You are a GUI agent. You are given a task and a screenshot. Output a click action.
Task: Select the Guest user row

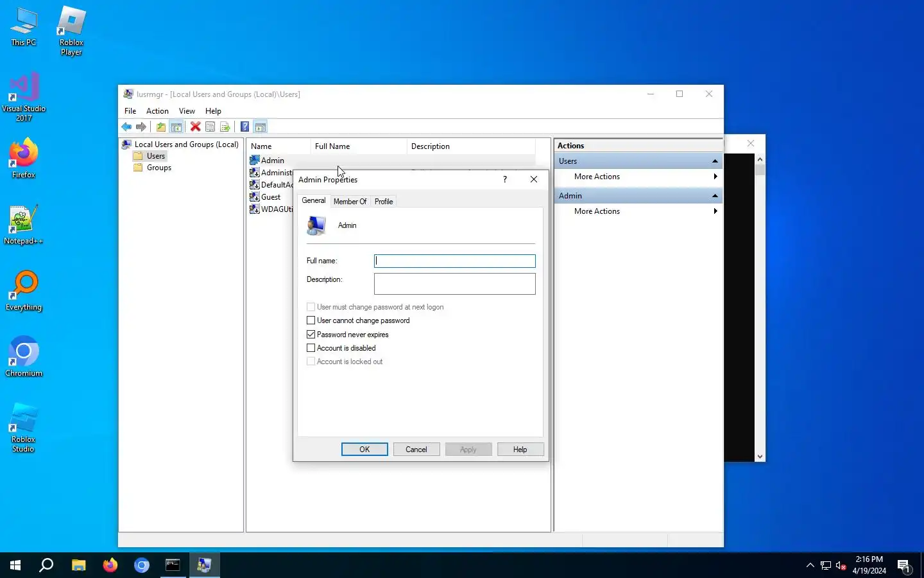(x=271, y=197)
